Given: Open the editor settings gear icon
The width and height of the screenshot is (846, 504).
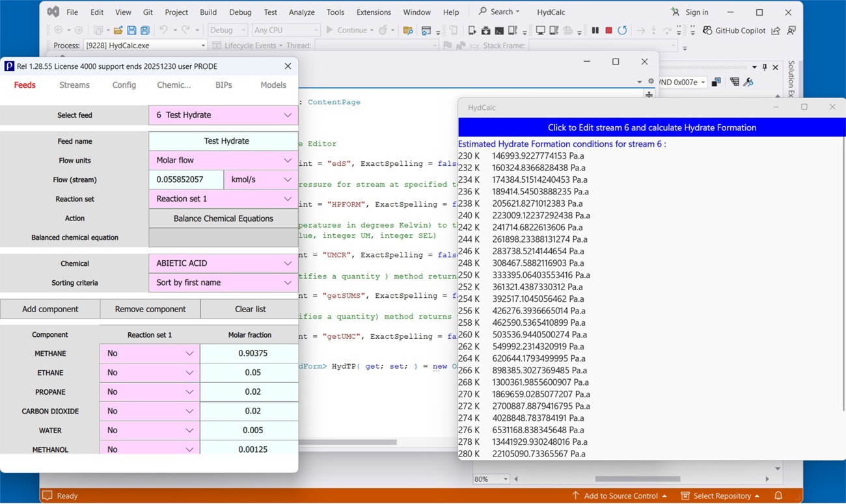Looking at the screenshot, I should coord(651,82).
